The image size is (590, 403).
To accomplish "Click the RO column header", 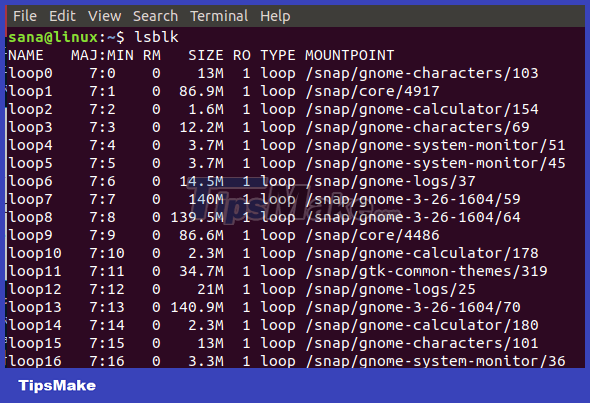I will pyautogui.click(x=242, y=55).
